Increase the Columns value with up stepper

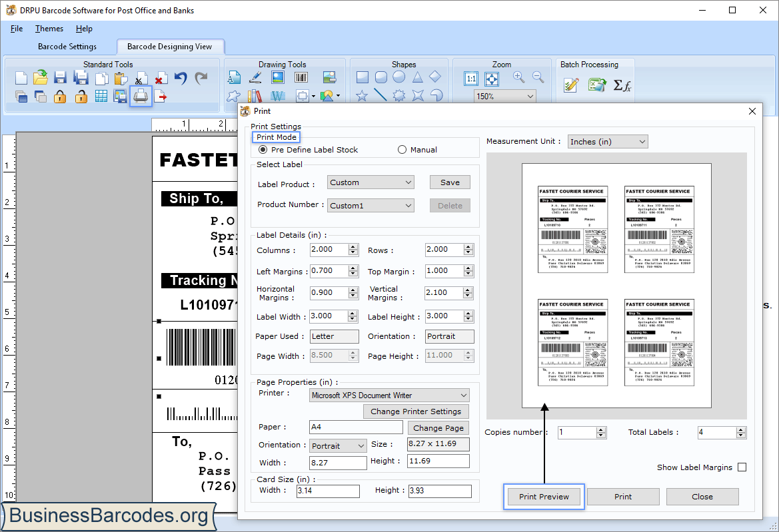(353, 246)
